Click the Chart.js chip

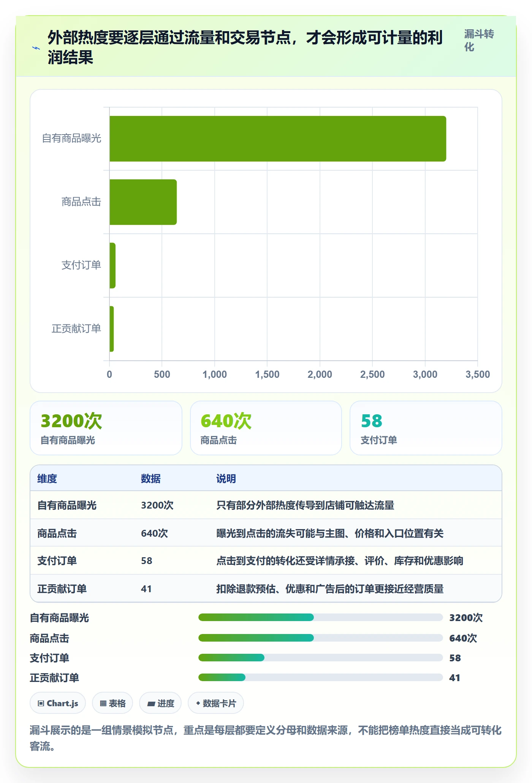click(58, 703)
